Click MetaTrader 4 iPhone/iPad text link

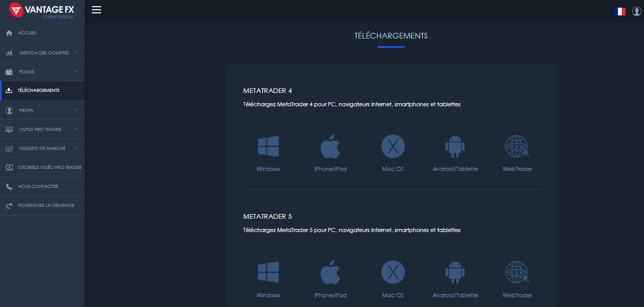coord(330,169)
